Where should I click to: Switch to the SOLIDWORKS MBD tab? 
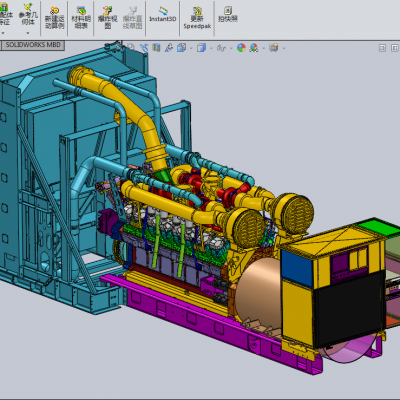coord(33,45)
